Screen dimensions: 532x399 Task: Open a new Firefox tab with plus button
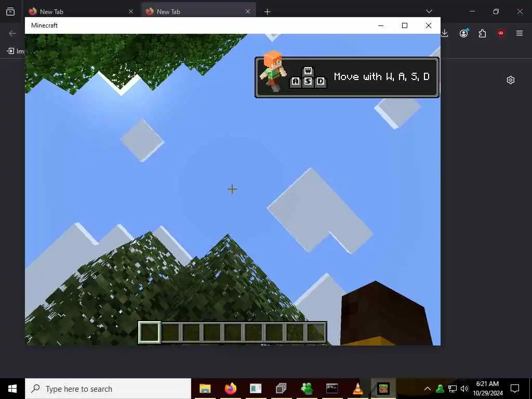(267, 11)
